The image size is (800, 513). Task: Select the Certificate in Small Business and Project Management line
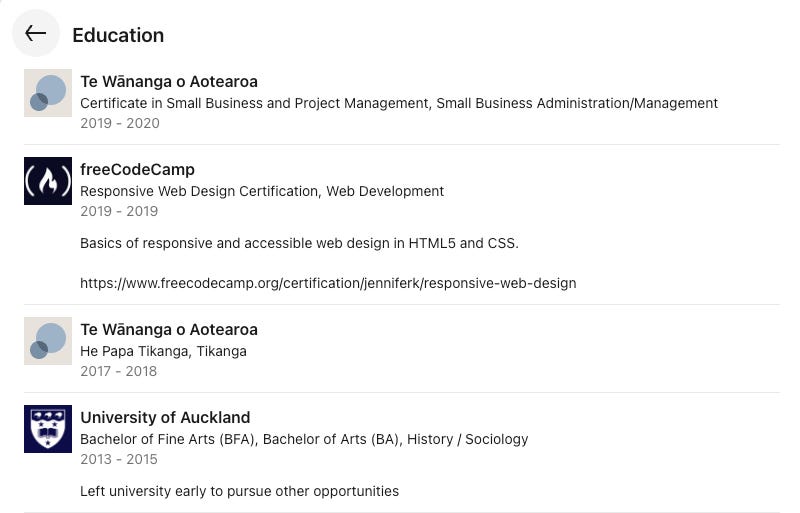pos(399,103)
